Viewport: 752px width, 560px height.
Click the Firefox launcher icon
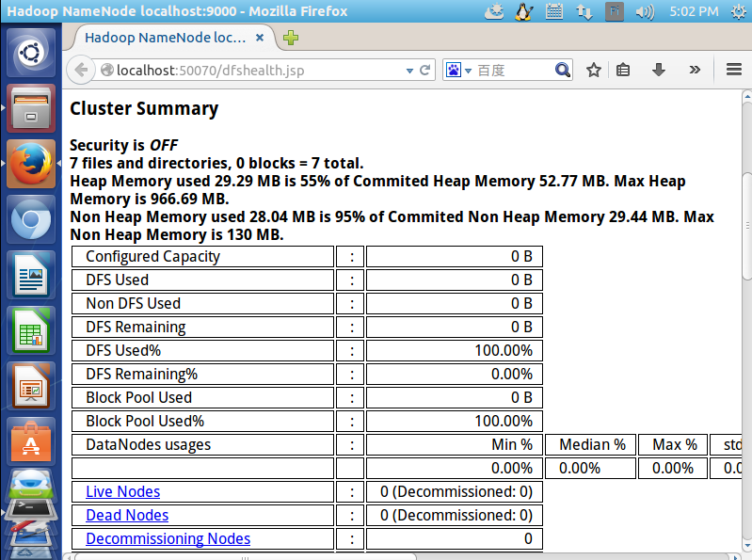pos(31,164)
